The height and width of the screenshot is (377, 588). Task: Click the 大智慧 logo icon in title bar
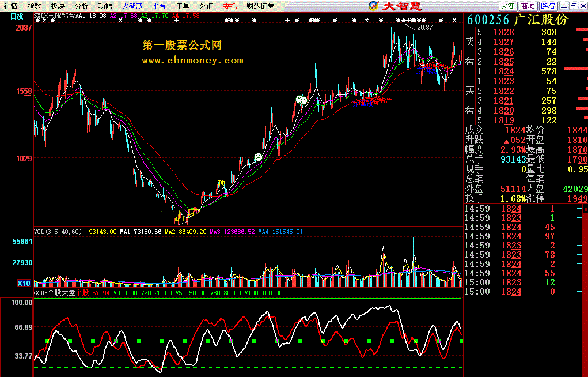(373, 6)
